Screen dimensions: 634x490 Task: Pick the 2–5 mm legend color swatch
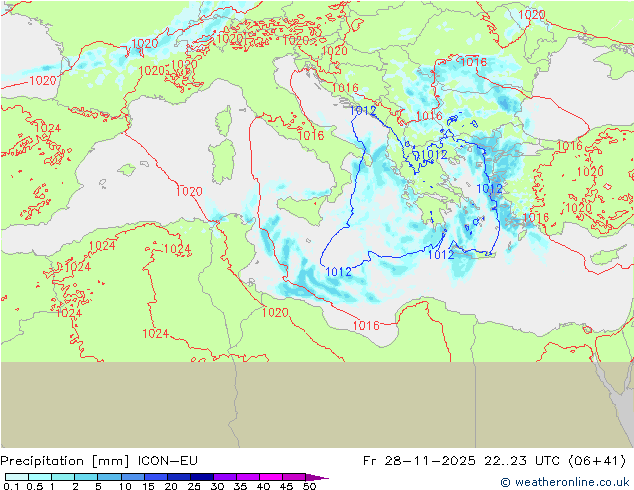pyautogui.click(x=86, y=477)
